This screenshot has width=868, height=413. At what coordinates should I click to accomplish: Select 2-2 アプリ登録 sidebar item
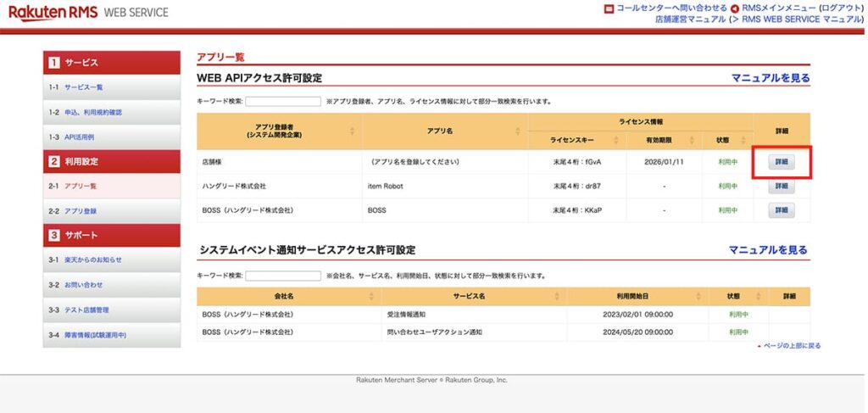pos(83,211)
